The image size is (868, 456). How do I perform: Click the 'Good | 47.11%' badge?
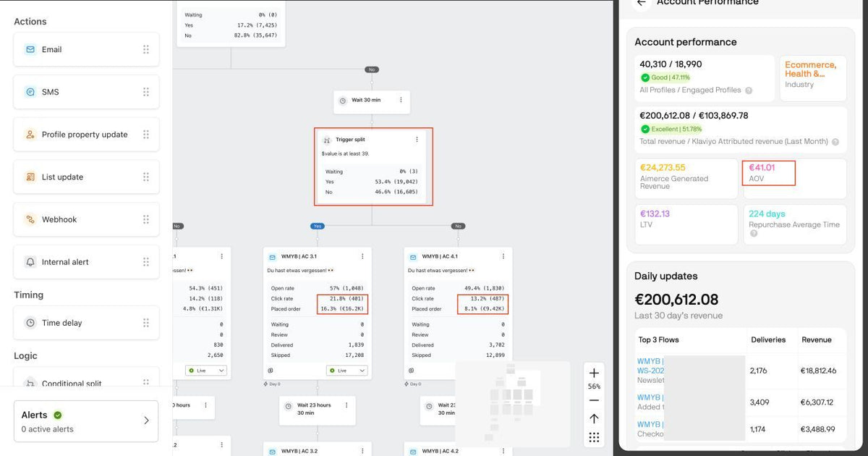[665, 77]
